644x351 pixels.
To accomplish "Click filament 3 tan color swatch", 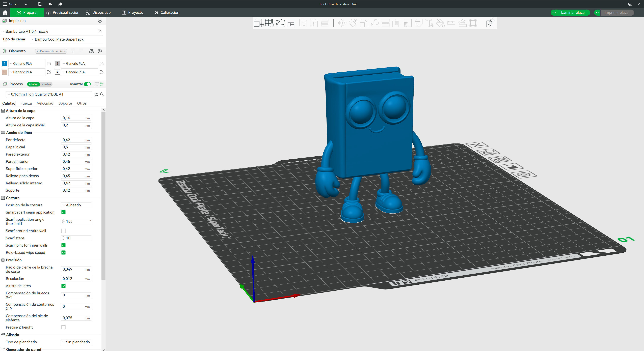I will coord(4,72).
